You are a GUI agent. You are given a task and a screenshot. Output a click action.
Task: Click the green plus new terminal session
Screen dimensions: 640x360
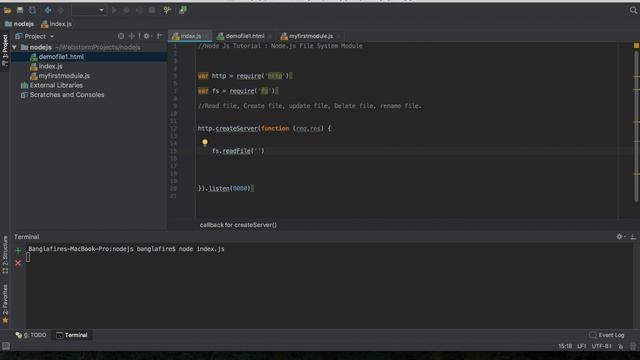point(18,250)
